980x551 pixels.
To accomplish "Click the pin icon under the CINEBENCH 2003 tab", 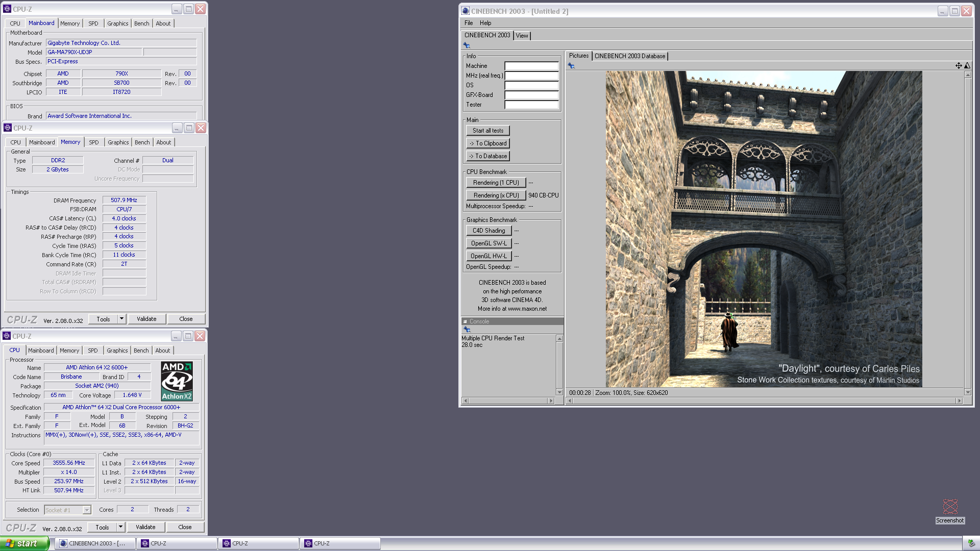I will point(467,45).
